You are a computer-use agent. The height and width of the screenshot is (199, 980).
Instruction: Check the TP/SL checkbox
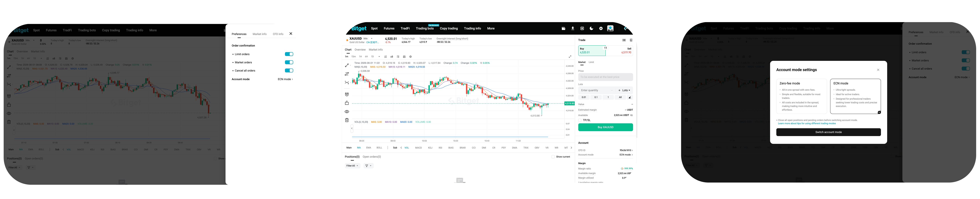[x=580, y=120]
